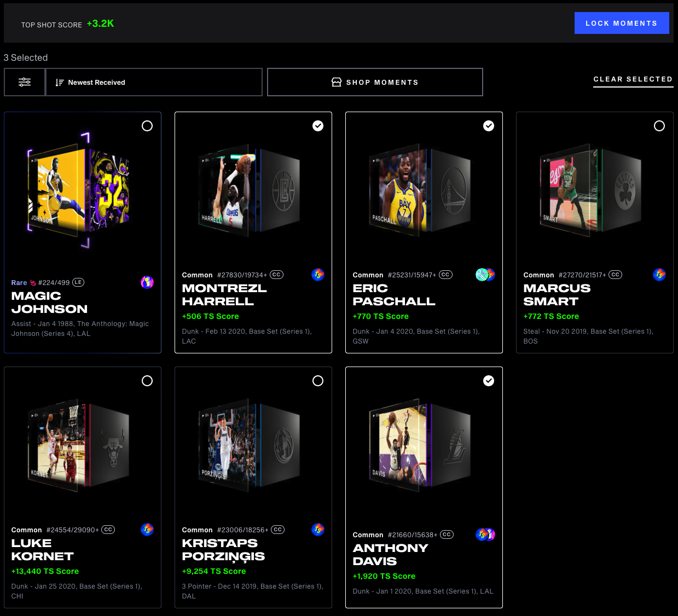The image size is (678, 616).
Task: Select the Magic Johnson moment checkbox
Action: (147, 126)
